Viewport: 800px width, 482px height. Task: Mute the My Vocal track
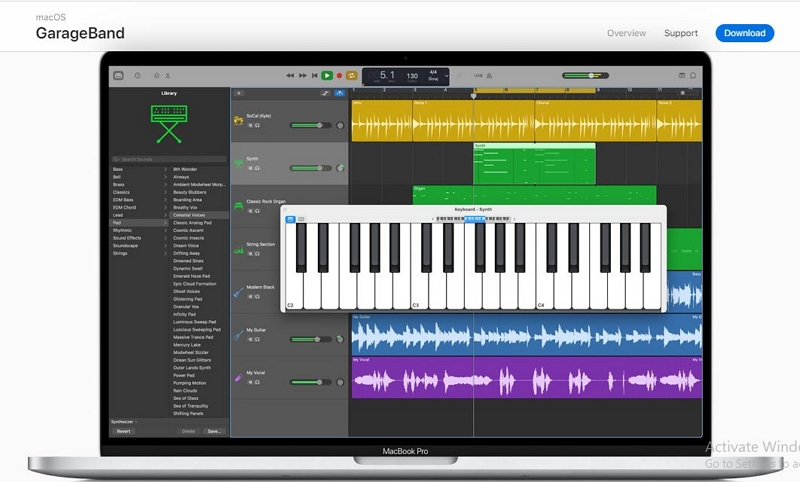pyautogui.click(x=250, y=382)
